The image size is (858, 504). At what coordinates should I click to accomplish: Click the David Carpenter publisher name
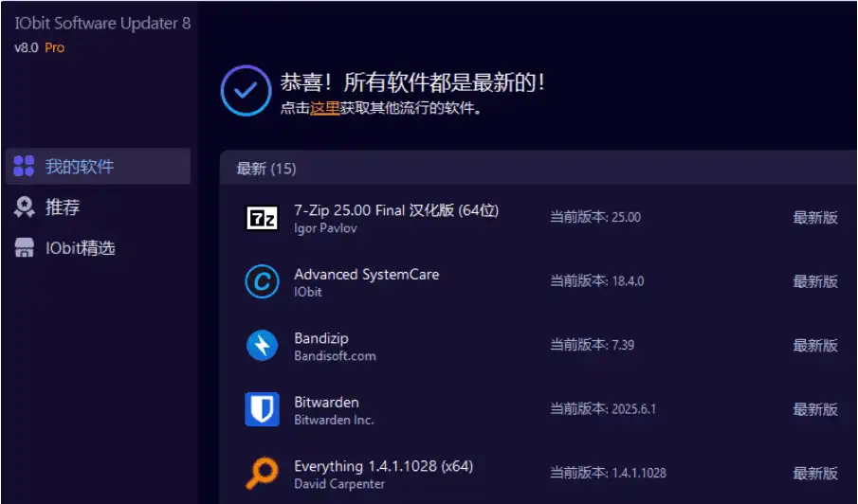click(339, 484)
